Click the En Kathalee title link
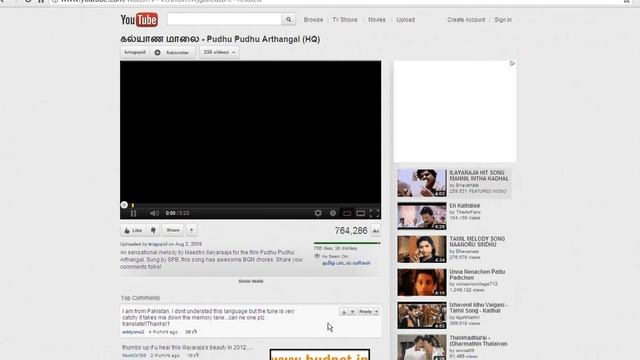 coord(464,206)
